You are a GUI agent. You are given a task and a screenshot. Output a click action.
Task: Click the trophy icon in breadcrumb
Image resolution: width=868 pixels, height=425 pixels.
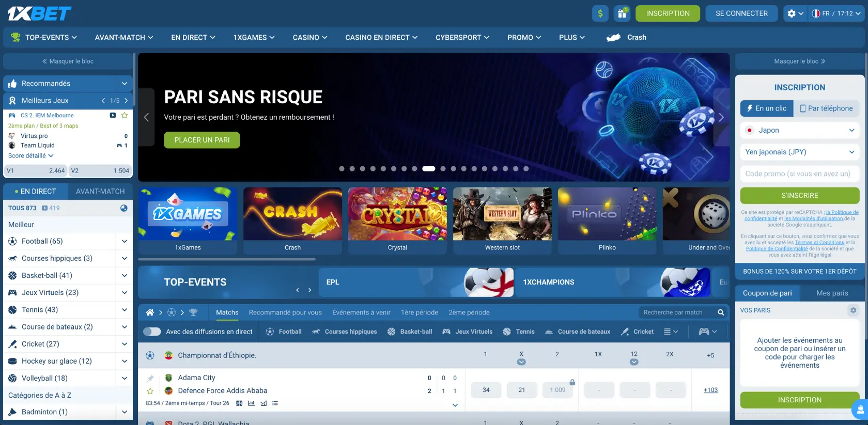click(x=193, y=312)
